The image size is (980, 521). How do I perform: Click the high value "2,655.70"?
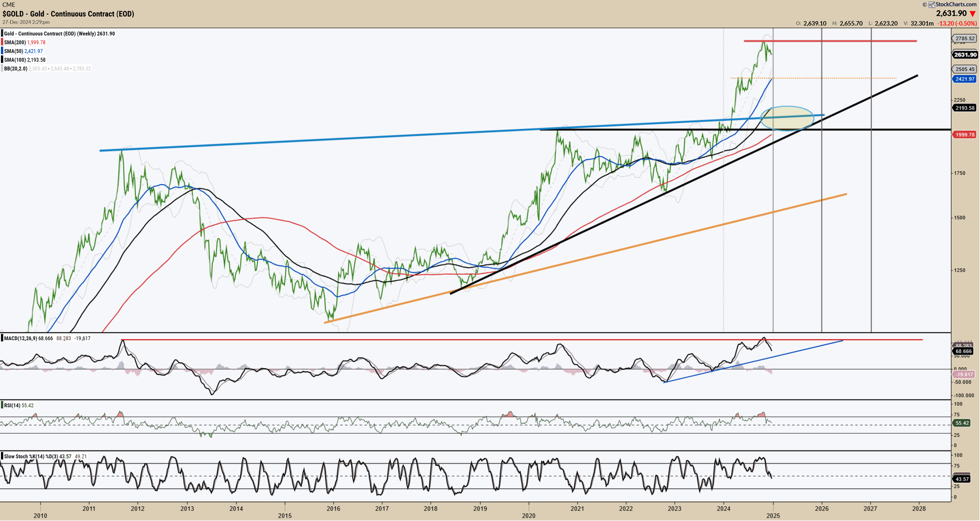coord(851,23)
